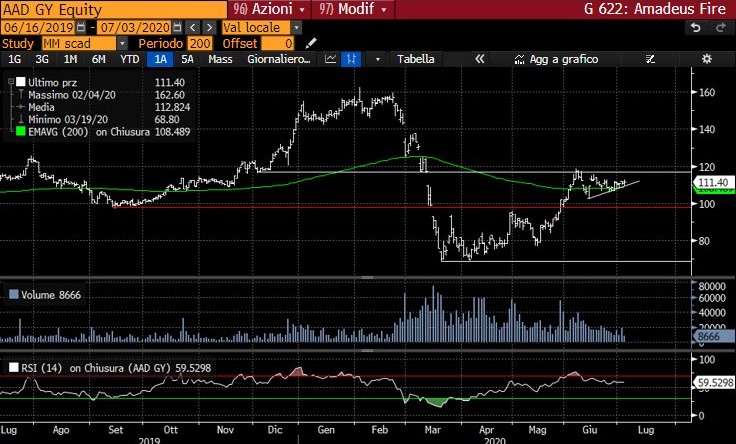Viewport: 736px width, 444px height.
Task: Select the 1G time range tab
Action: 15,59
